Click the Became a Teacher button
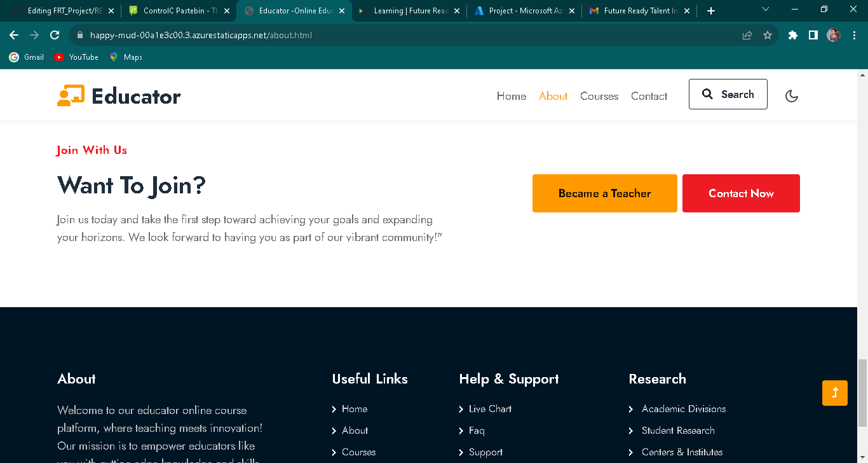 pos(604,193)
